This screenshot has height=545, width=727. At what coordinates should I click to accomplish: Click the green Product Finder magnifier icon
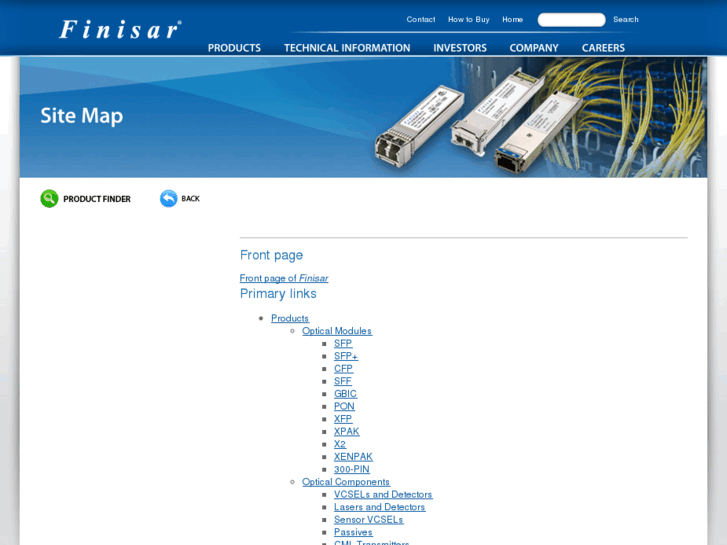point(49,199)
